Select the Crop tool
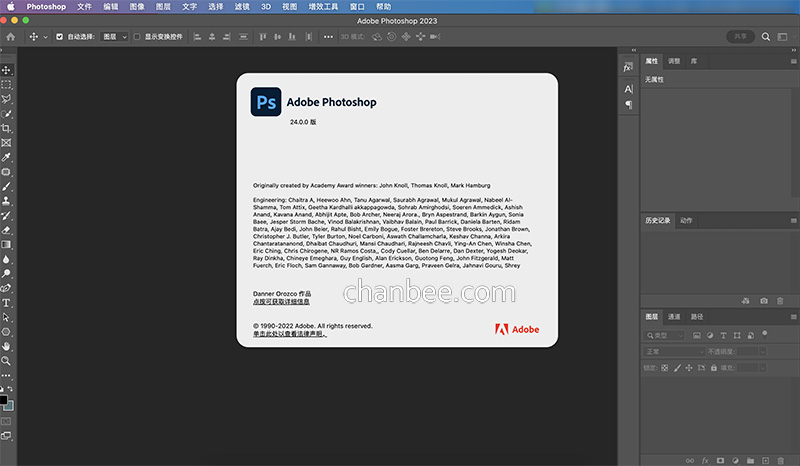 [x=6, y=128]
